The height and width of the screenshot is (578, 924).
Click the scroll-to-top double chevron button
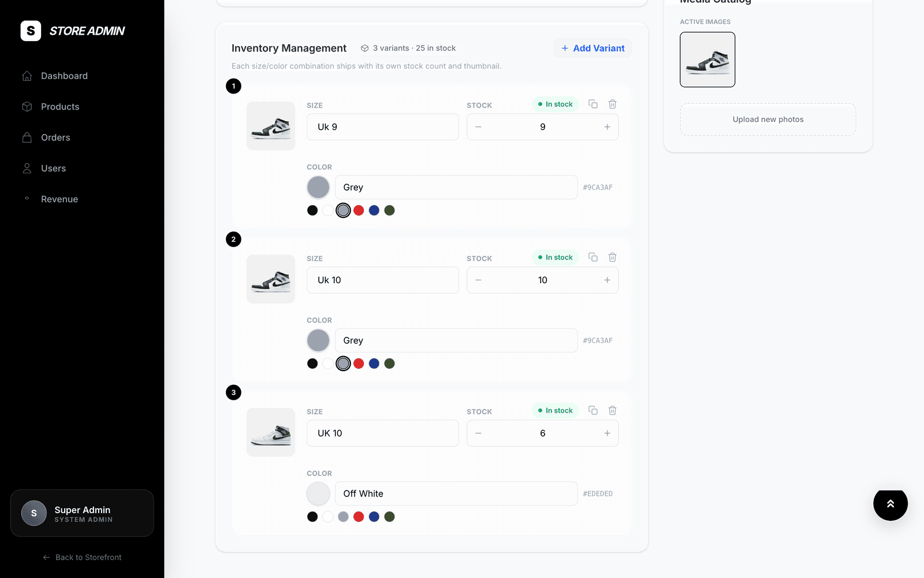click(891, 503)
